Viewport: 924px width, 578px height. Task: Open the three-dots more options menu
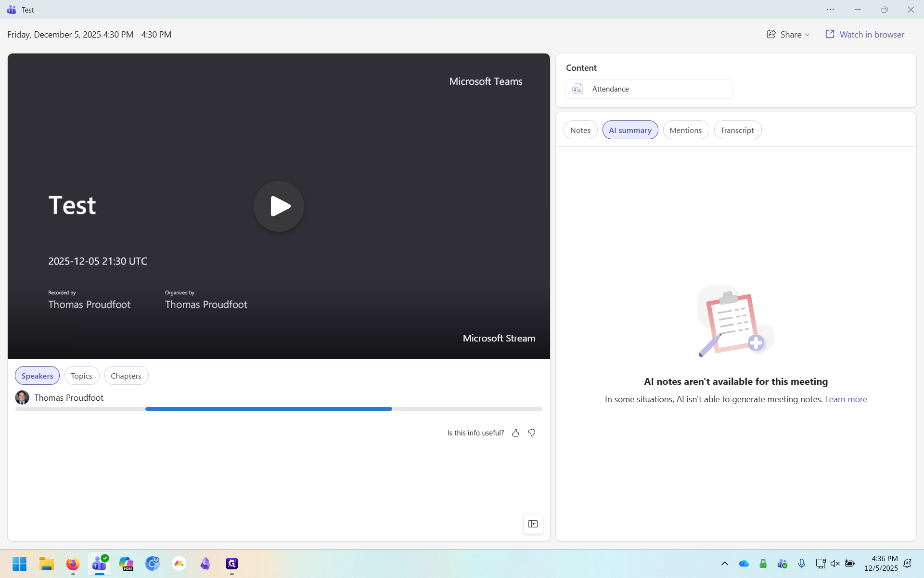point(830,10)
